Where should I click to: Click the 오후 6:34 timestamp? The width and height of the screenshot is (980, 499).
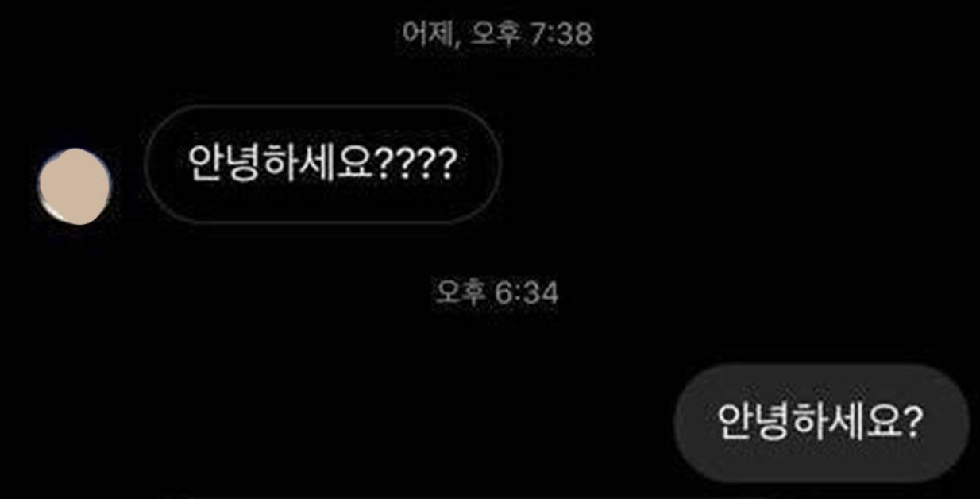[x=497, y=293]
